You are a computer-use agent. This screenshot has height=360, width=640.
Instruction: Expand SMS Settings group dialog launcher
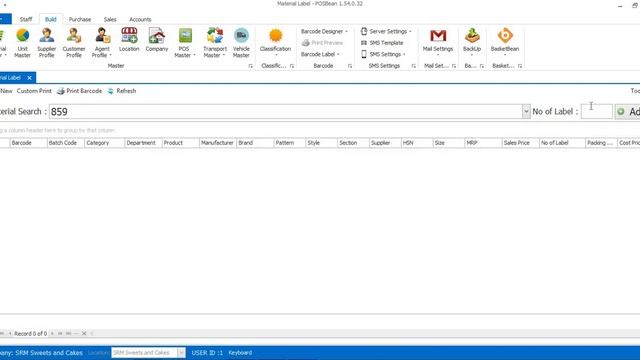pos(413,66)
